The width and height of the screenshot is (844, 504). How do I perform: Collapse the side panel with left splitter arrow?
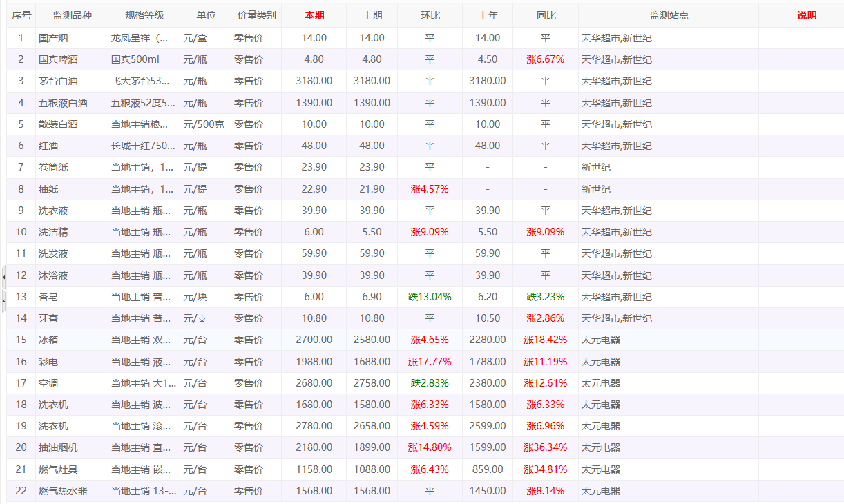(3, 277)
